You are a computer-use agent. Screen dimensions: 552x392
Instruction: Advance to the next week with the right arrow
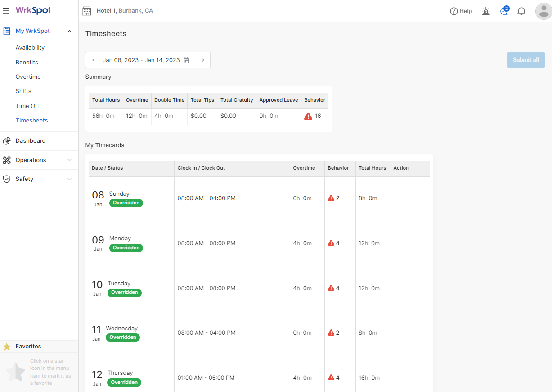(x=202, y=59)
